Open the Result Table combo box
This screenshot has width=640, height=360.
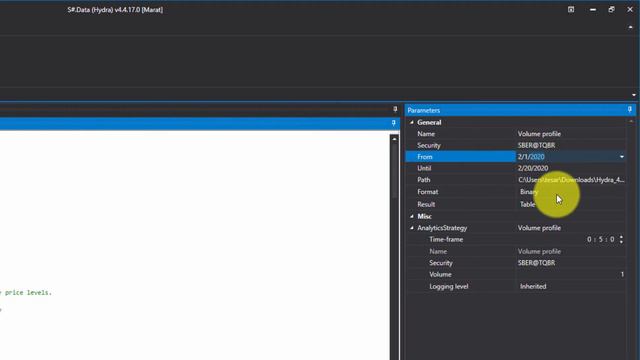pos(571,204)
